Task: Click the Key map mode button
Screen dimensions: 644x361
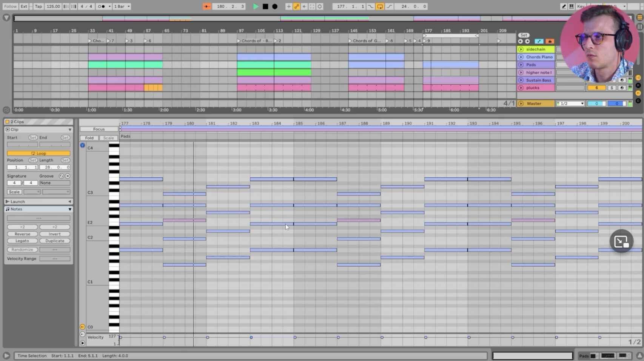Action: point(580,6)
